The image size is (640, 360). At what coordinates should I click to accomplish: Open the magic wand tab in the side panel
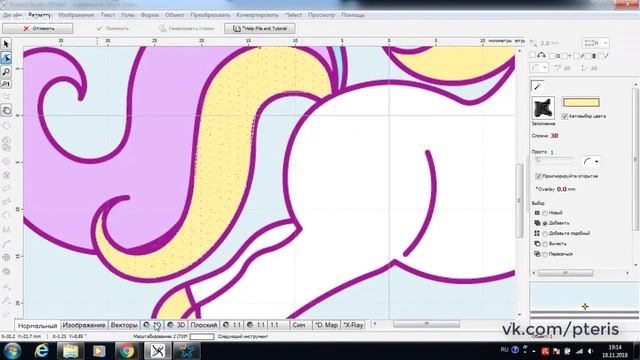point(537,86)
